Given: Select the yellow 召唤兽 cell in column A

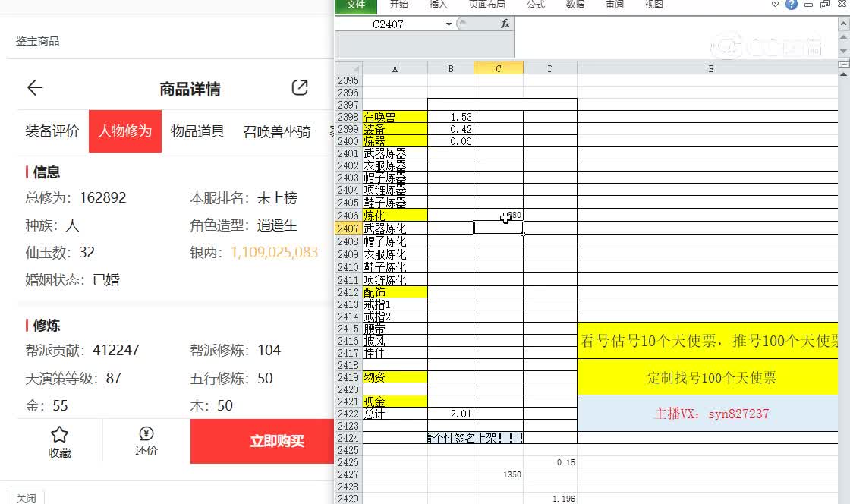Looking at the screenshot, I should pos(395,117).
